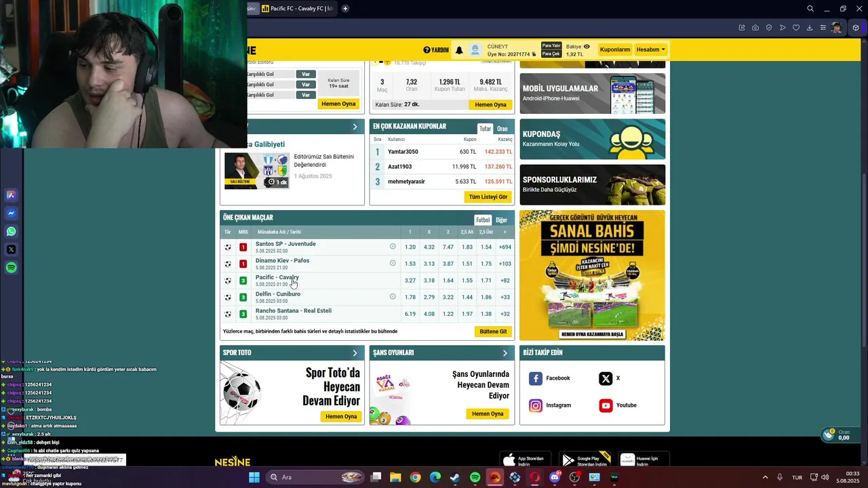Viewport: 868px width, 488px height.
Task: Open X (Twitter) from the left sidebar
Action: tap(11, 249)
